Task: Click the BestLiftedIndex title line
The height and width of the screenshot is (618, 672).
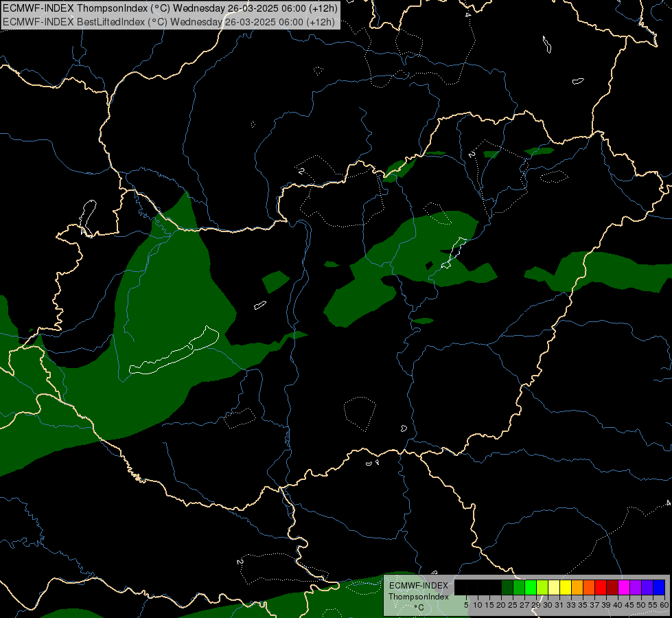Action: click(168, 22)
